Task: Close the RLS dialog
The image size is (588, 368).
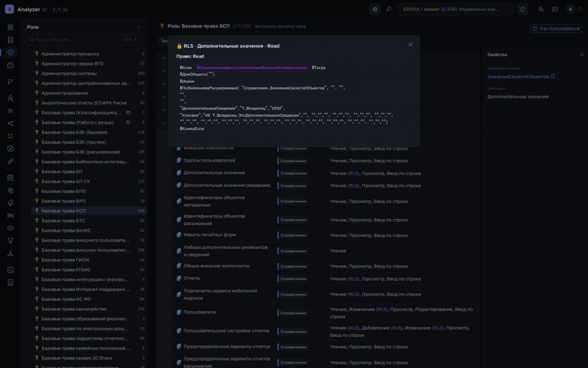Action: [x=410, y=44]
